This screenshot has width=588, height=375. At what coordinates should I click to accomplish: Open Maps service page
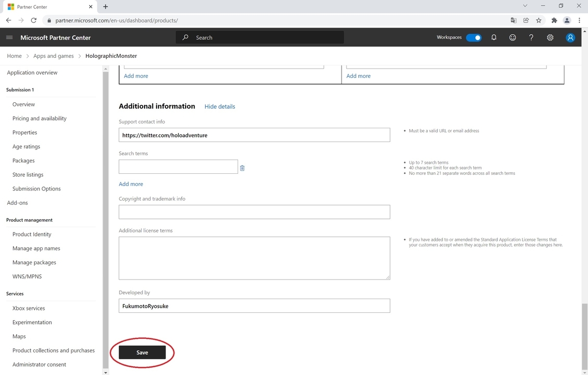pyautogui.click(x=19, y=336)
